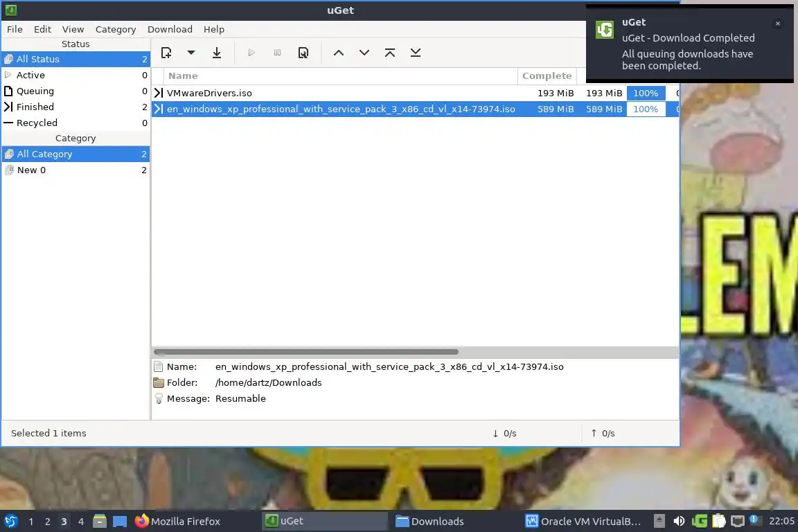Switch to workspace 1 in taskbar
798x532 pixels.
point(31,522)
